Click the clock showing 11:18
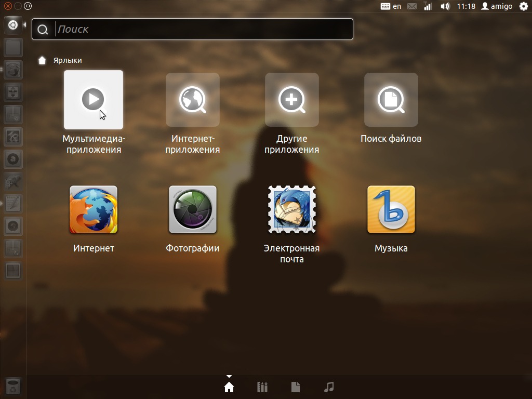 point(466,6)
